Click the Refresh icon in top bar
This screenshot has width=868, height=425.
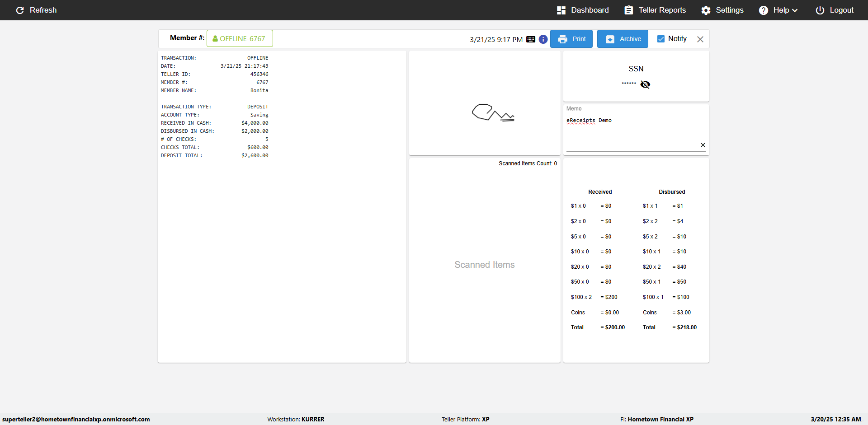coord(20,10)
